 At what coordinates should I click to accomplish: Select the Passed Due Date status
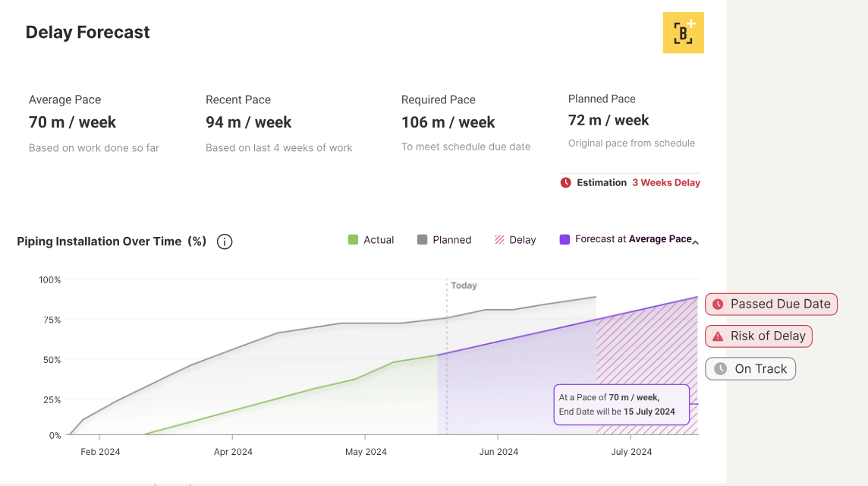(771, 304)
